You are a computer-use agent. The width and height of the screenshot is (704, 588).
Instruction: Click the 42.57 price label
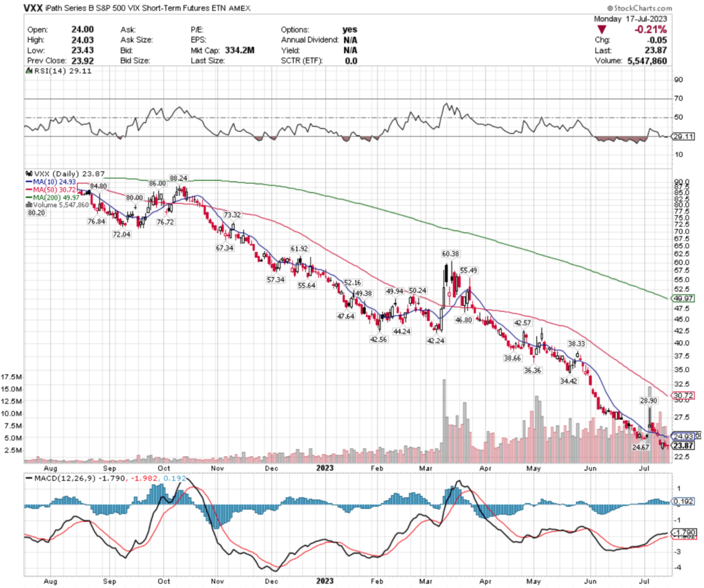click(522, 323)
